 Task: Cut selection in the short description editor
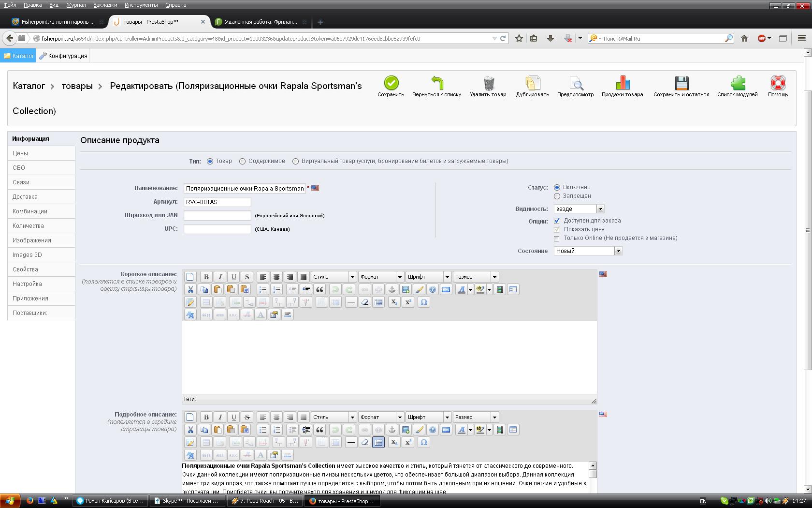(190, 289)
